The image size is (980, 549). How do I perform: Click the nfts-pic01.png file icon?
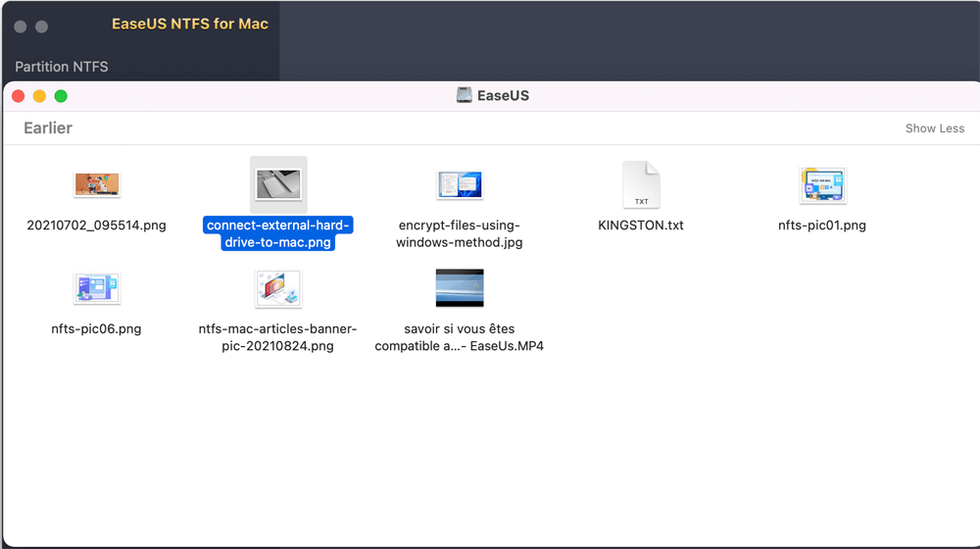point(822,184)
